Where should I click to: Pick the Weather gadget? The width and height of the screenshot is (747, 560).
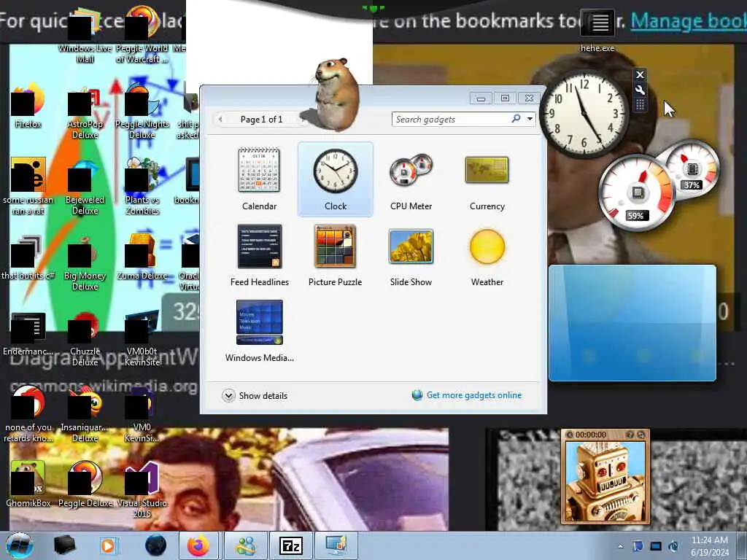tap(487, 255)
